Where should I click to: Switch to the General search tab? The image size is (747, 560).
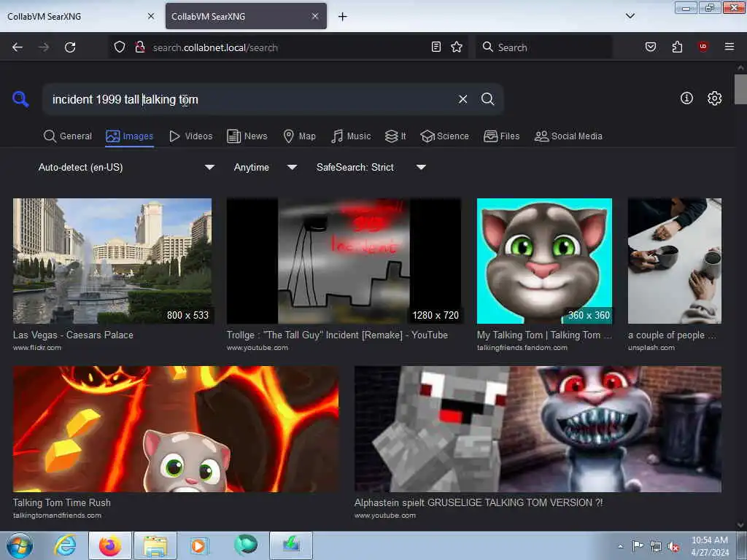[x=68, y=136]
